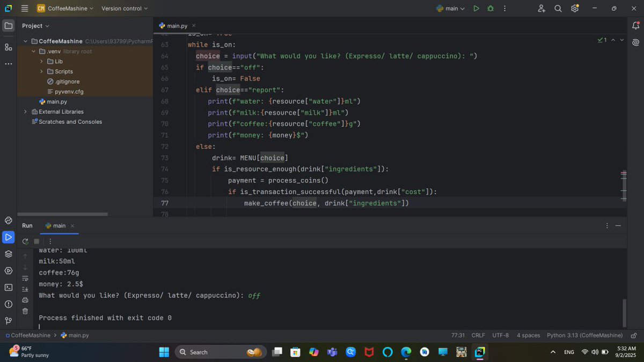644x362 pixels.
Task: Open the AI Assistant swirl icon
Action: [x=636, y=42]
